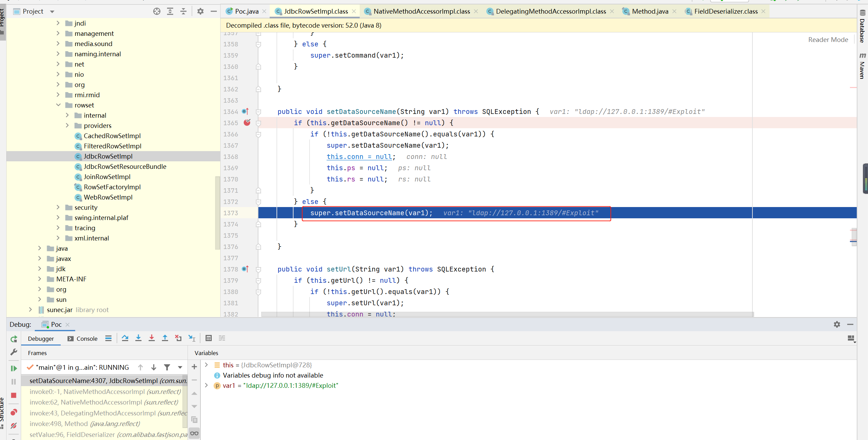Viewport: 868px width, 440px height.
Task: Toggle Reader Mode in editor
Action: tap(828, 40)
